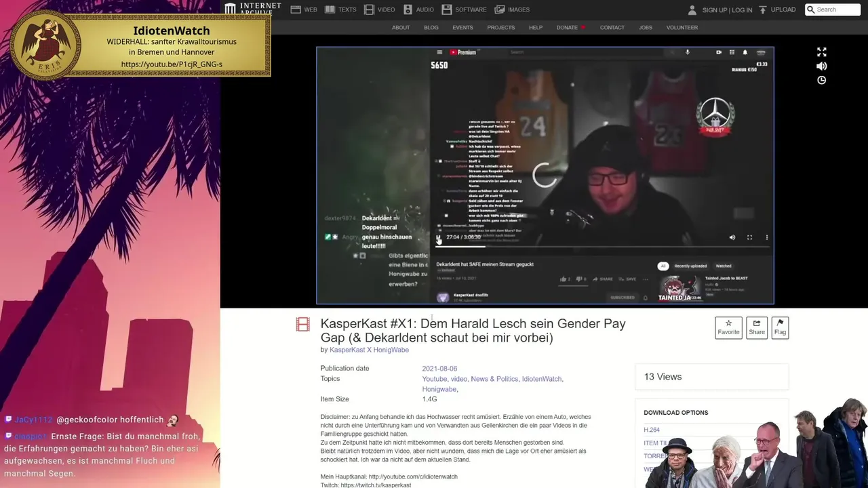This screenshot has height=488, width=868.
Task: Click the YouTube player volume icon
Action: pos(732,237)
